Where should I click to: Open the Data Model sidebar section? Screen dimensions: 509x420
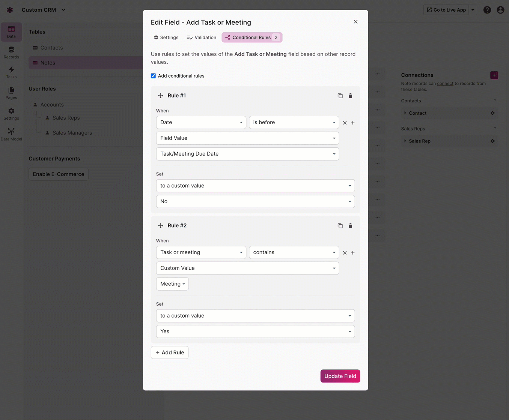pyautogui.click(x=11, y=134)
